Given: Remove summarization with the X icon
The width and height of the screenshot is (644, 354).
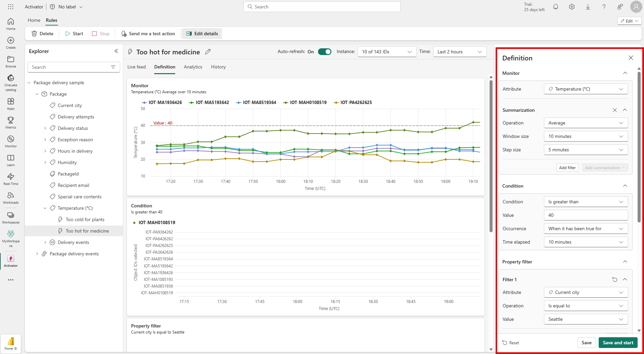Looking at the screenshot, I should tap(614, 110).
